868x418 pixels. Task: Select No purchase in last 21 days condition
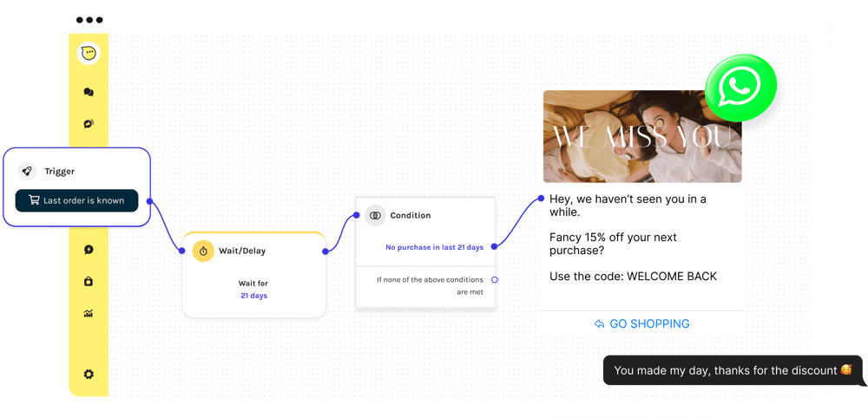coord(435,247)
